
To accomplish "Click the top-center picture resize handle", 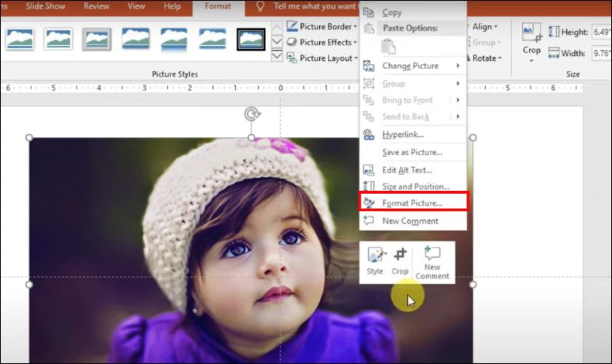I will 251,138.
